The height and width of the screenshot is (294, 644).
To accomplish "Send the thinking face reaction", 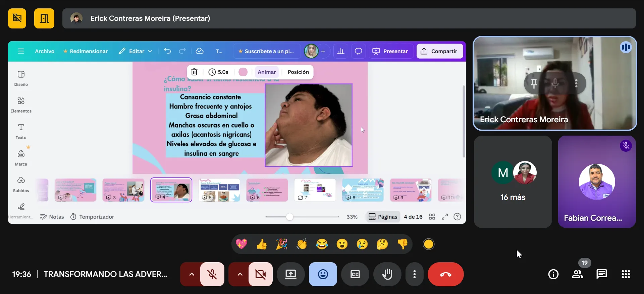I will pyautogui.click(x=382, y=244).
